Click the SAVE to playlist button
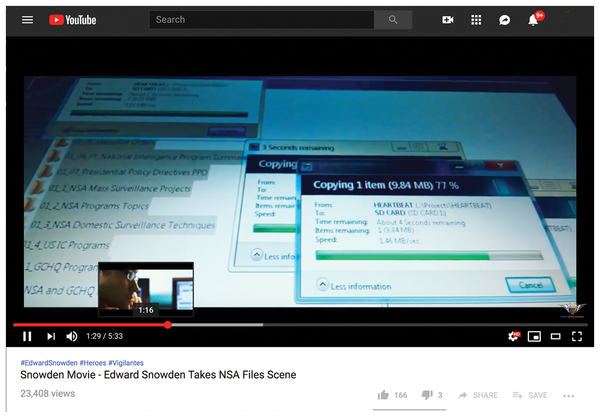Image resolution: width=600 pixels, height=418 pixels. (x=530, y=395)
